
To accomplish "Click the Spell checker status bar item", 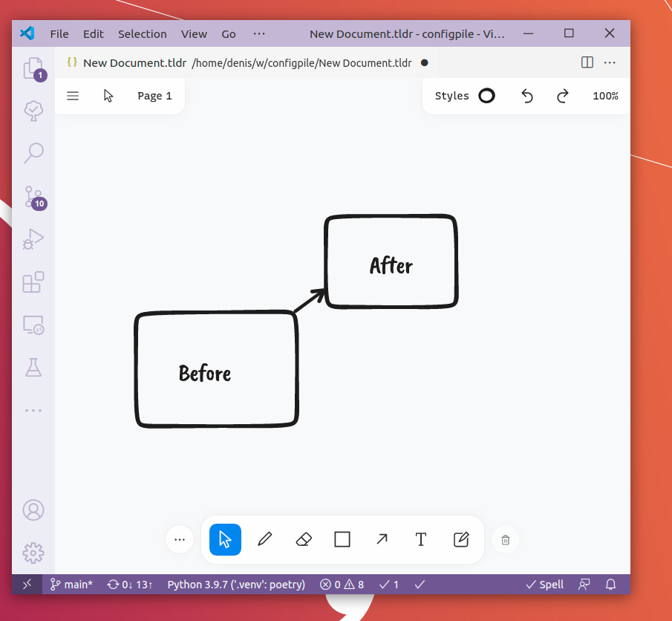I will coord(544,585).
